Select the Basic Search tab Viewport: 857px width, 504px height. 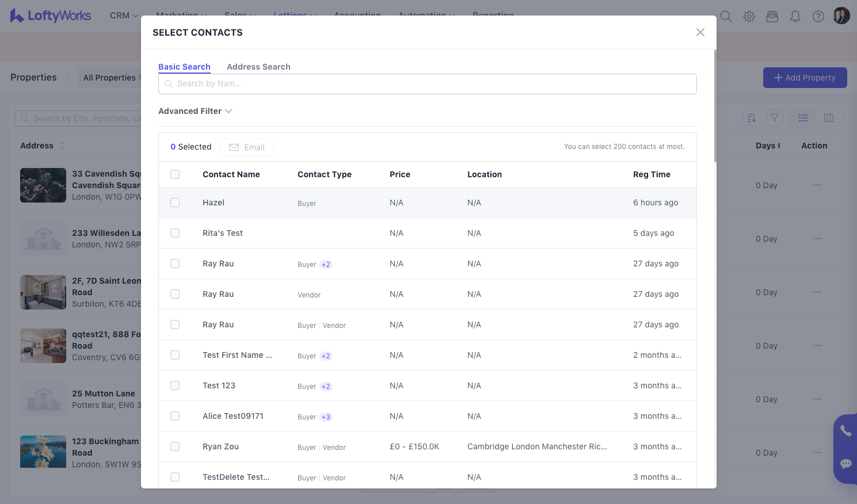point(184,67)
